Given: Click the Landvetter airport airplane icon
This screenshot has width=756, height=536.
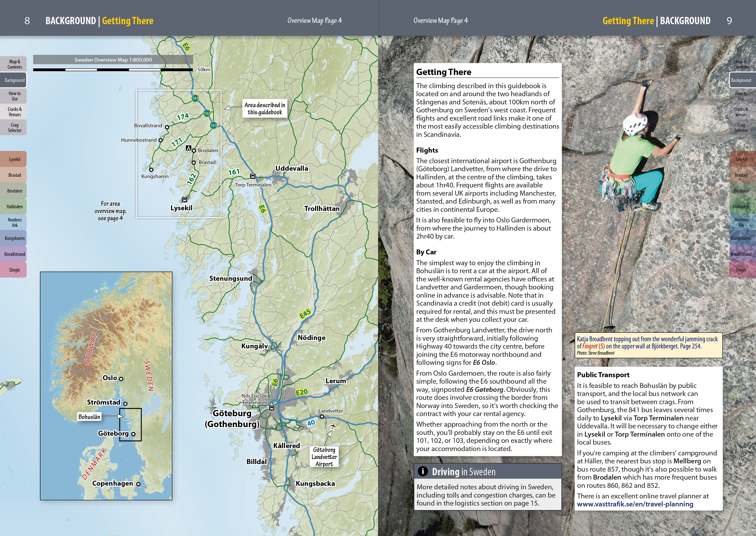Looking at the screenshot, I should 333,426.
